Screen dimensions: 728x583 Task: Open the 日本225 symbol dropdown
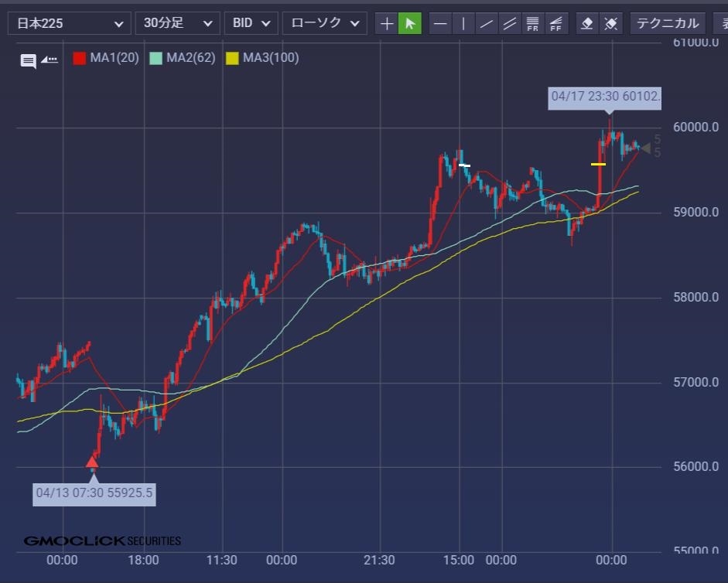[69, 23]
